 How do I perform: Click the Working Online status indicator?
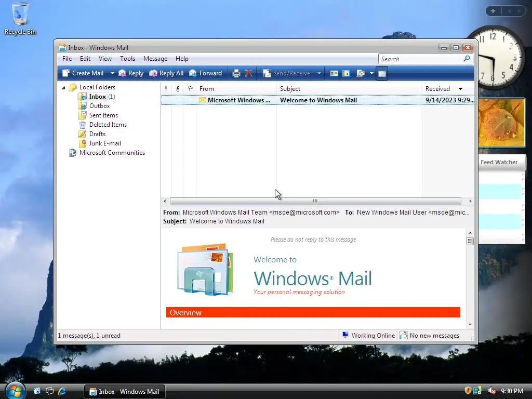click(x=368, y=336)
